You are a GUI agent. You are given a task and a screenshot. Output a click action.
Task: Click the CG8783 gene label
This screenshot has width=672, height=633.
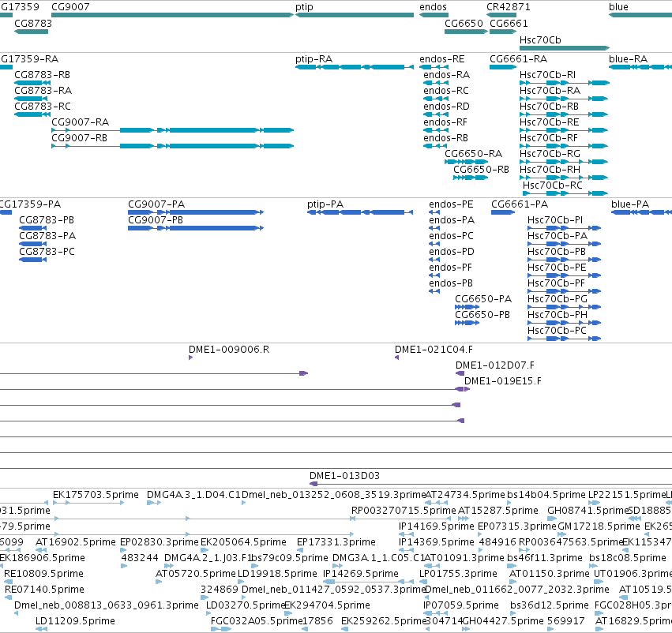(x=33, y=24)
